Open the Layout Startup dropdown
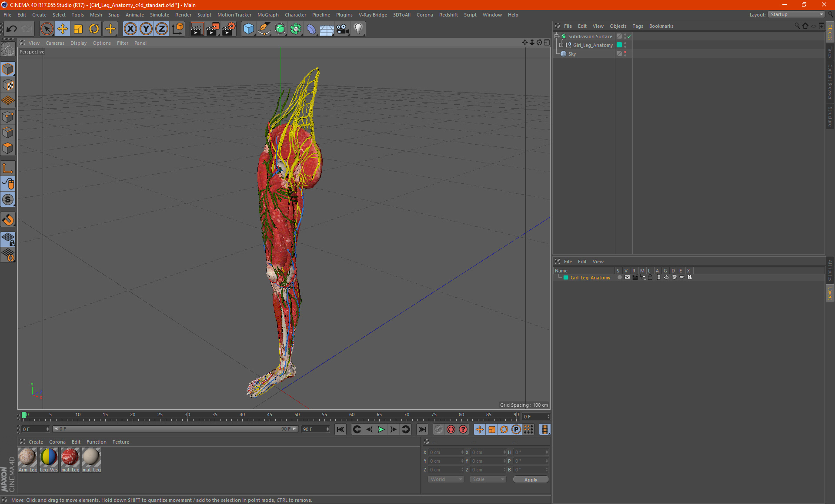This screenshot has width=835, height=504. [796, 14]
